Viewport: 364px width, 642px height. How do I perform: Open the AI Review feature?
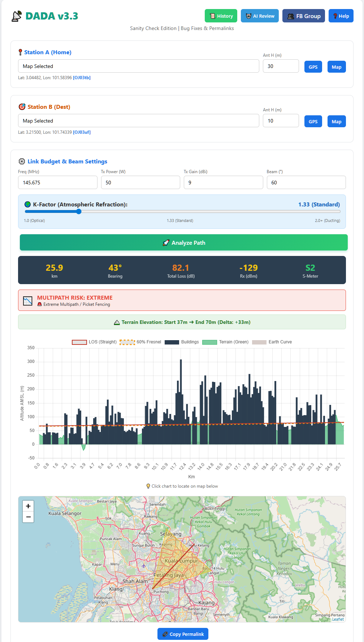(260, 16)
